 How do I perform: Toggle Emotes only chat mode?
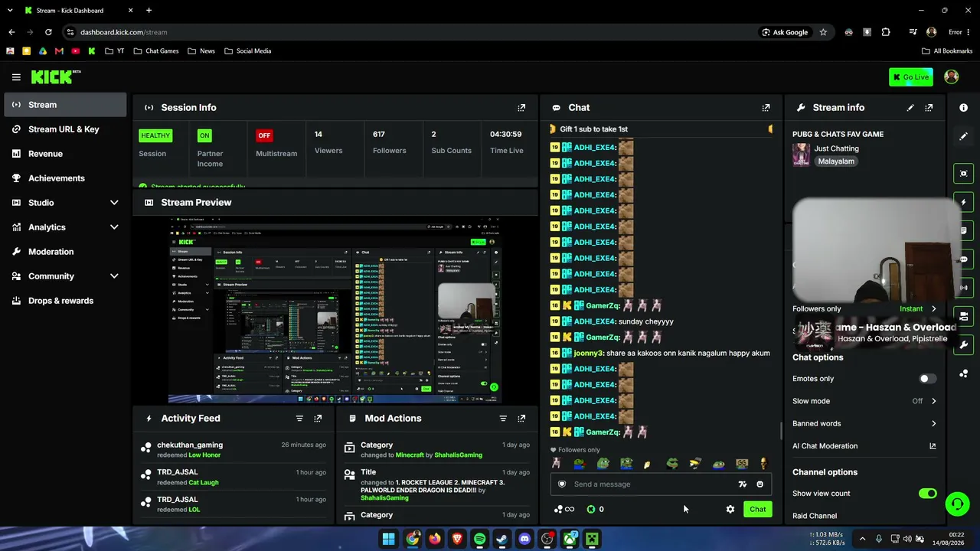point(927,379)
